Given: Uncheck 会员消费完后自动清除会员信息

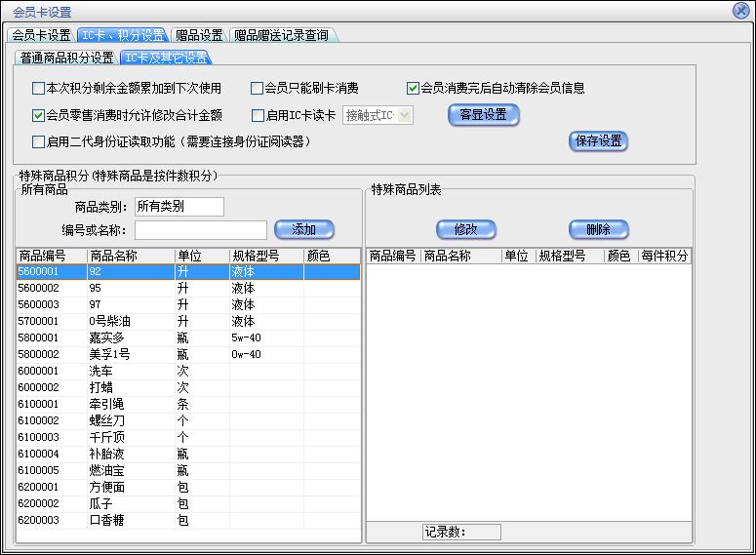Looking at the screenshot, I should coord(414,89).
